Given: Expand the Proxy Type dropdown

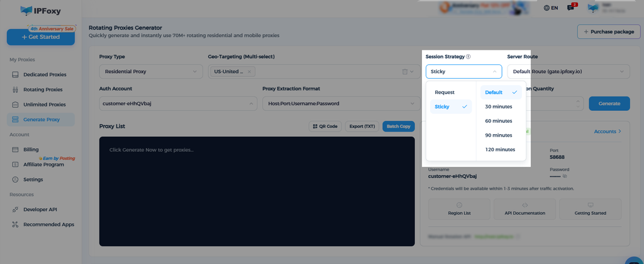Looking at the screenshot, I should point(151,72).
